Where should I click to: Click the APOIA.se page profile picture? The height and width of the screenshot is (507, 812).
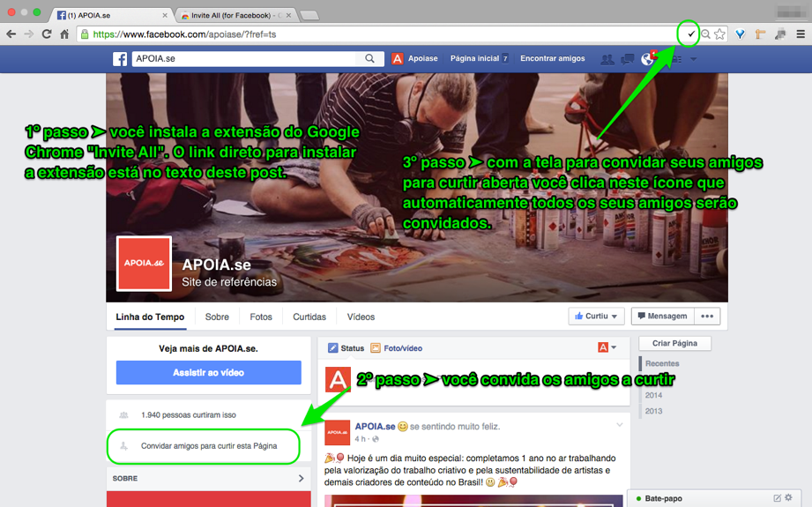pyautogui.click(x=144, y=263)
